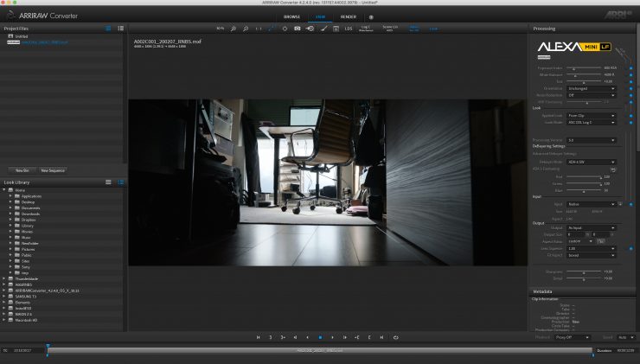The image size is (640, 364).
Task: Click the New Sequence button
Action: 53,170
